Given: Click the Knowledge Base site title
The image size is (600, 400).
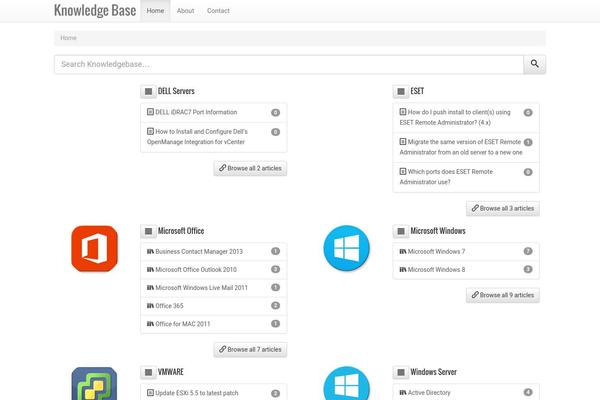Looking at the screenshot, I should click(x=95, y=10).
